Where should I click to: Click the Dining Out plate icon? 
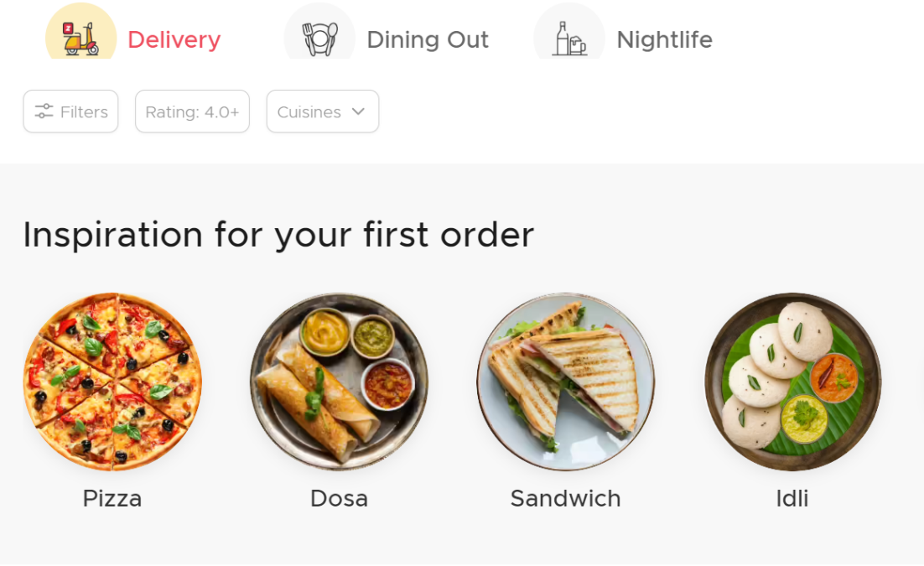pyautogui.click(x=320, y=39)
